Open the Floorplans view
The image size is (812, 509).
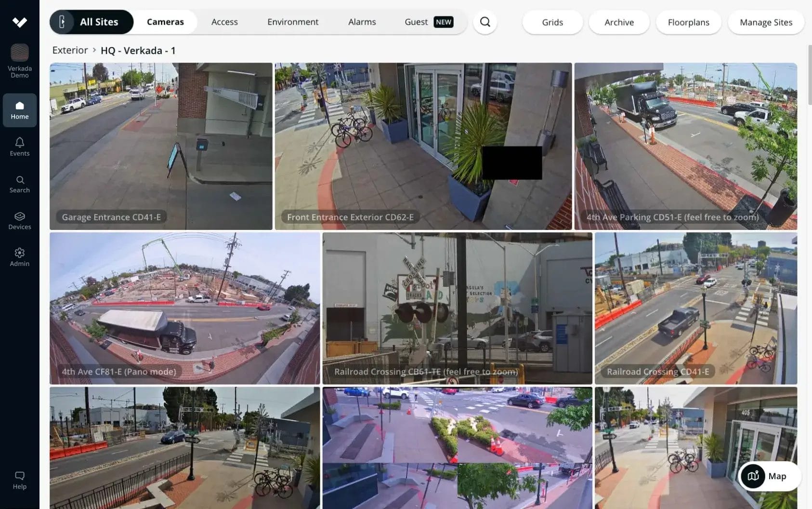(x=688, y=22)
